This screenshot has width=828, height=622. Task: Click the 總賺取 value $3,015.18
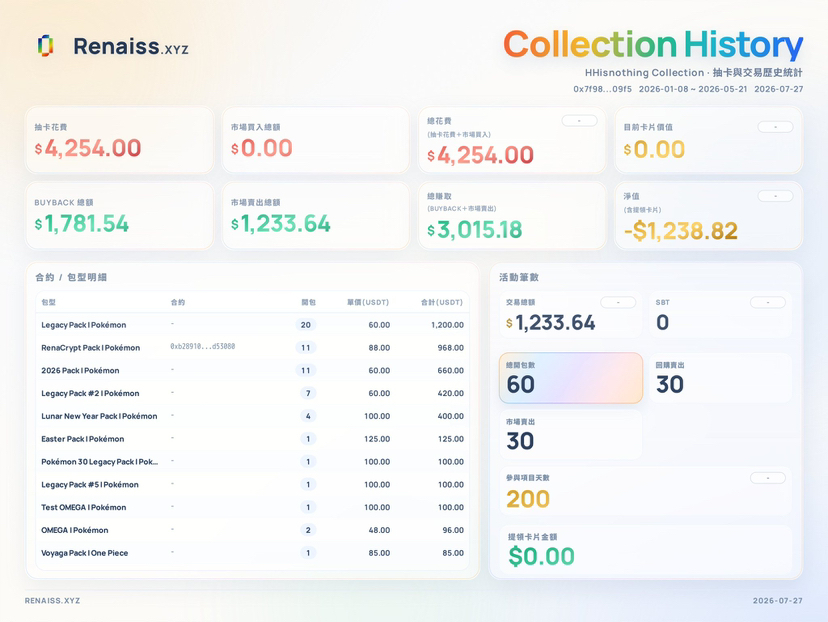click(x=475, y=230)
